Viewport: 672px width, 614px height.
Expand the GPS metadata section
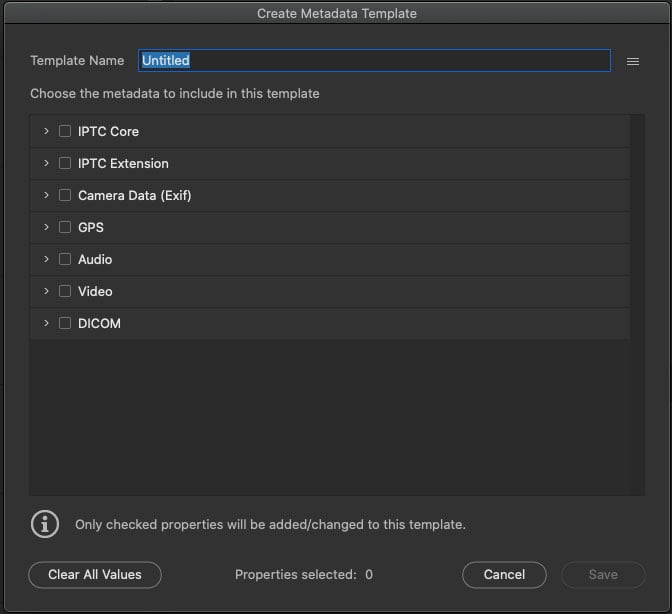tap(46, 227)
